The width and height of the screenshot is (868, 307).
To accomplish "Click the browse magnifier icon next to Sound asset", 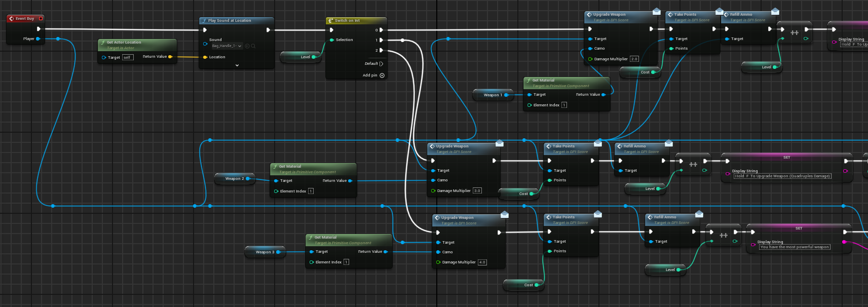I will click(x=253, y=46).
